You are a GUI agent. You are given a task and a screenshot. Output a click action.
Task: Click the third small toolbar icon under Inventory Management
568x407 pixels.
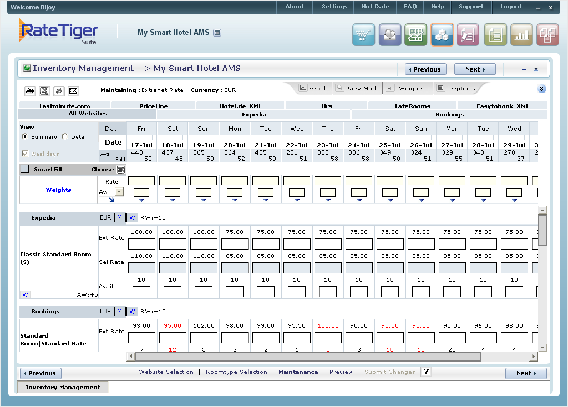[x=59, y=91]
